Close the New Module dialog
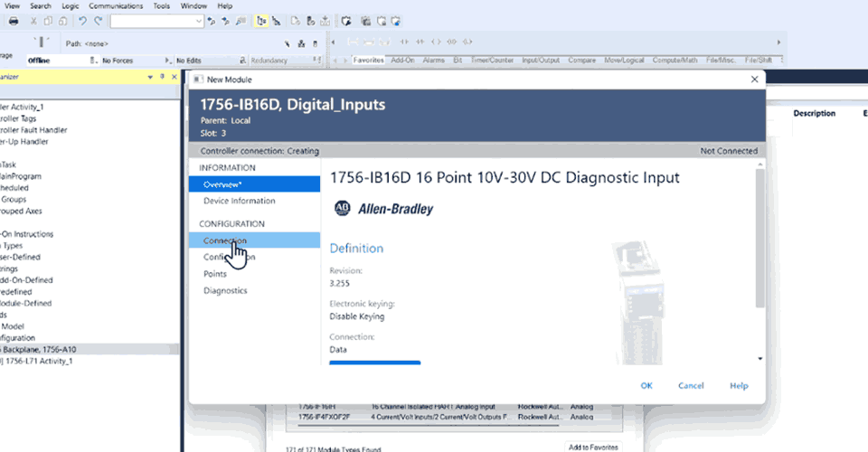Image resolution: width=868 pixels, height=452 pixels. (x=754, y=80)
